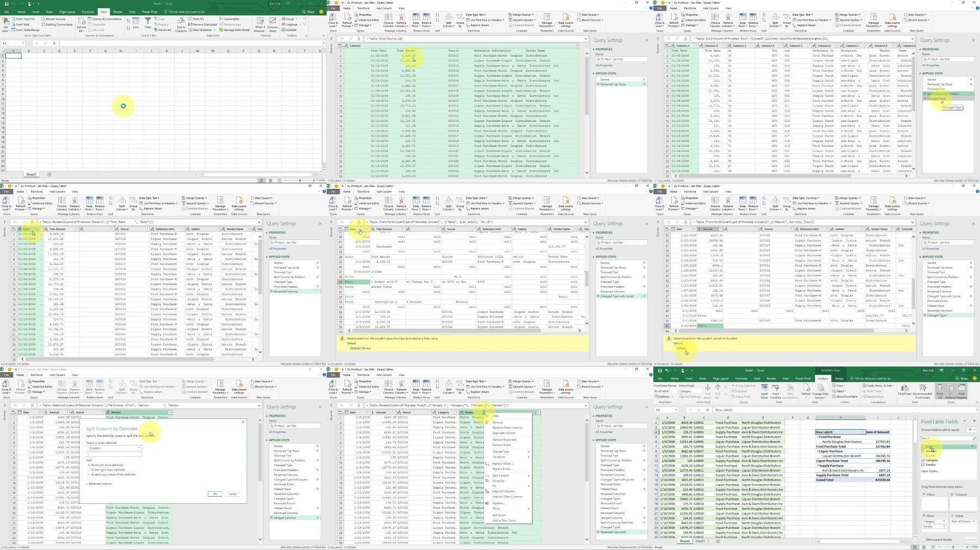Check the Date field in PivotTable Fields

tap(923, 447)
